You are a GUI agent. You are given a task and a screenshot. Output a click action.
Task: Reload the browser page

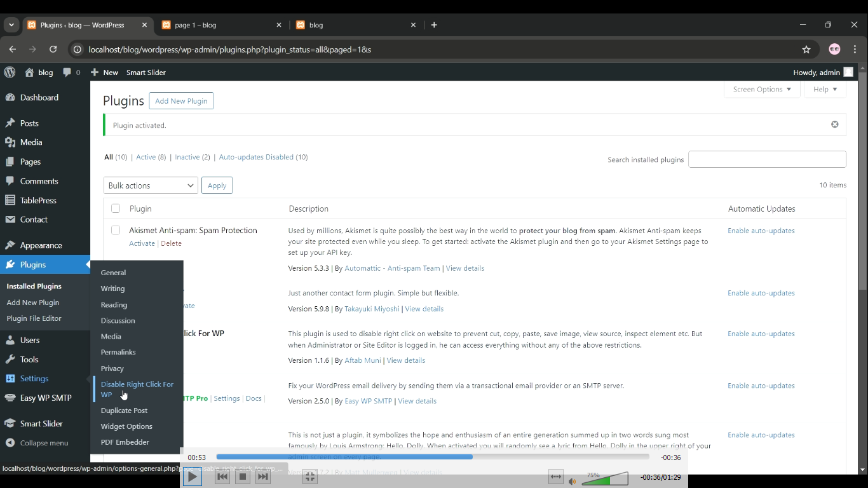(x=53, y=49)
